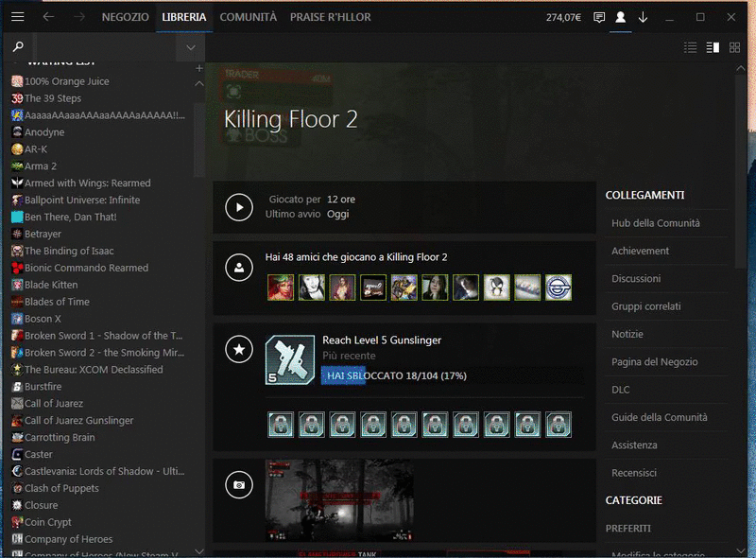Screen dimensions: 756x558
Task: Click the search magnifier icon
Action: (18, 46)
